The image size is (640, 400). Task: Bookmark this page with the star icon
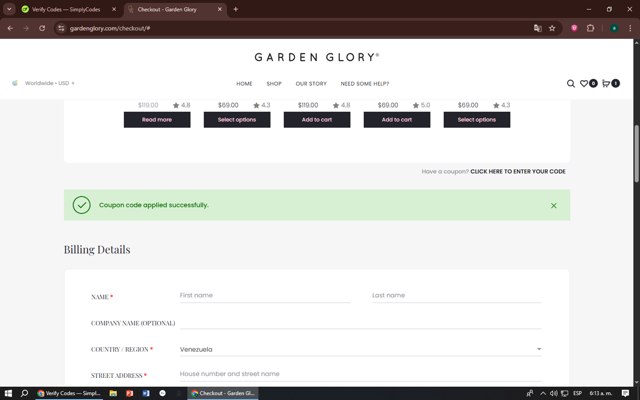(552, 28)
